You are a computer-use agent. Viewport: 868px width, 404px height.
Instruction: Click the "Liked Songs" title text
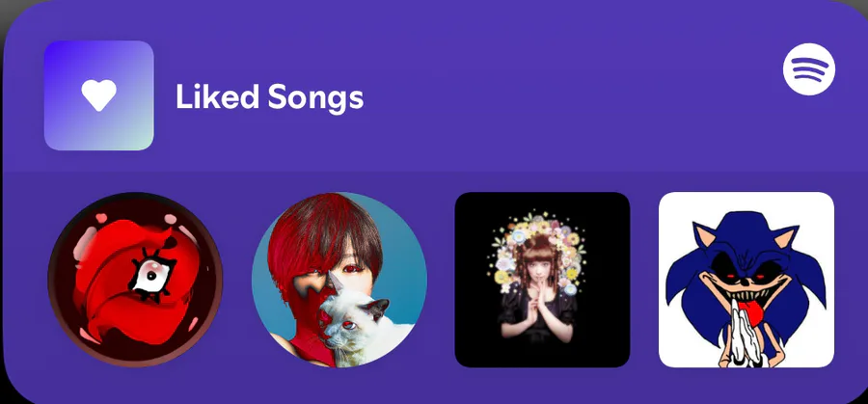pyautogui.click(x=270, y=96)
